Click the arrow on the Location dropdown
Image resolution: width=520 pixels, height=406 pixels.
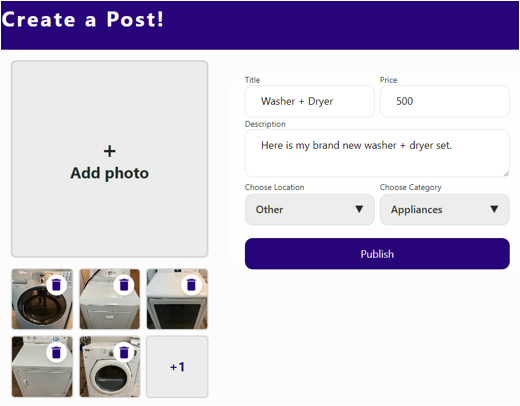click(359, 209)
